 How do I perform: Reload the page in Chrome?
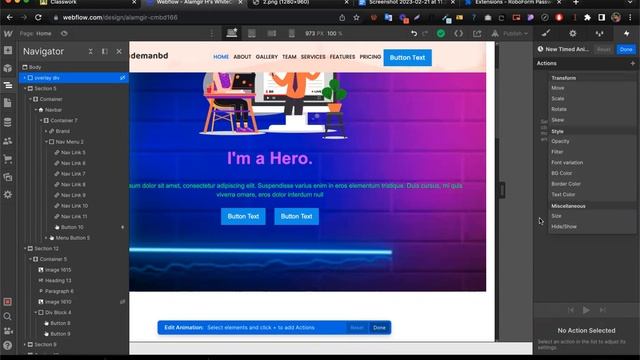tap(38, 18)
